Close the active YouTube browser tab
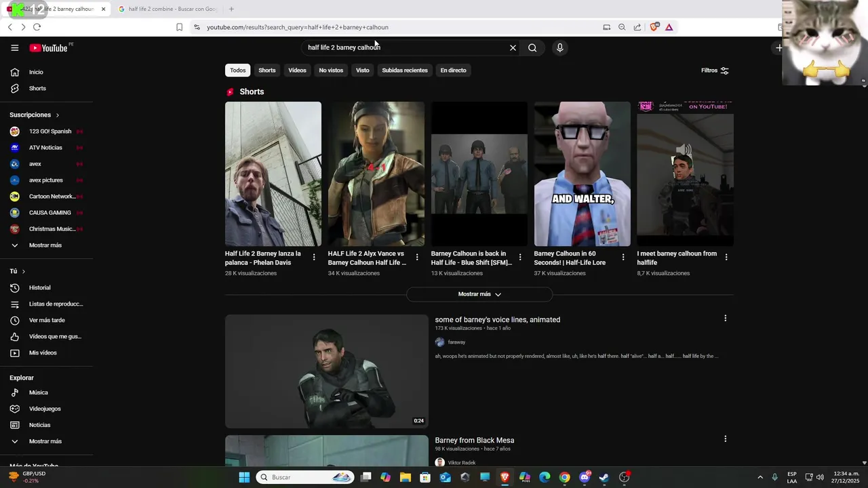 [103, 9]
